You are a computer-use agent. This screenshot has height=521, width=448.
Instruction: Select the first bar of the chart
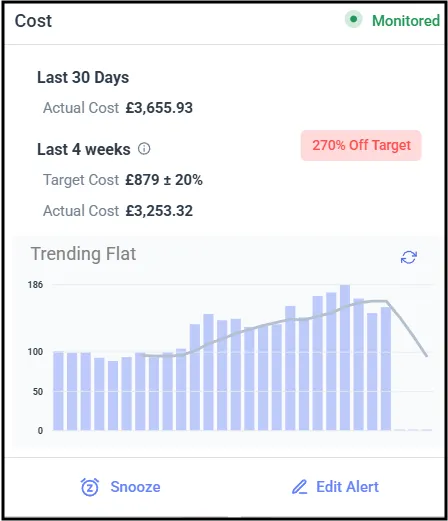[58, 391]
